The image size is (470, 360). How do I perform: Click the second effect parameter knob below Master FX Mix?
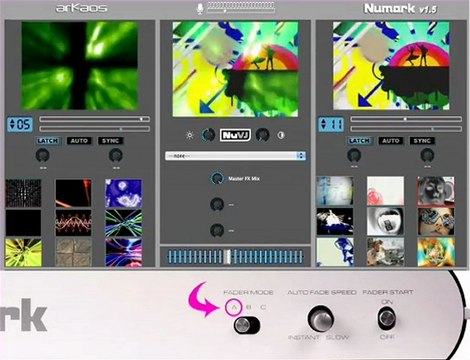[217, 204]
